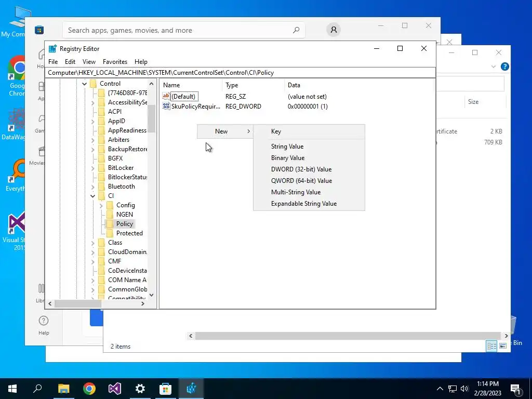Choose String Value from the New submenu
The image size is (532, 399).
tap(309, 146)
